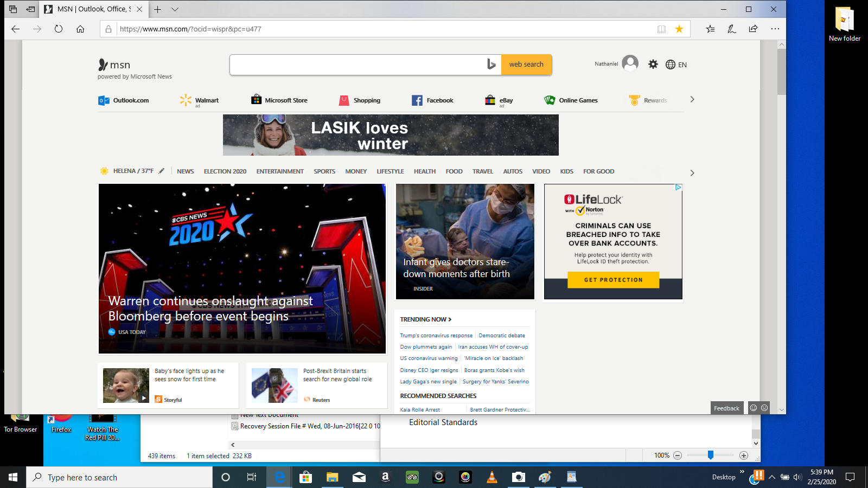This screenshot has width=868, height=488.
Task: Open the Microsoft Store shortcut
Action: tap(279, 100)
